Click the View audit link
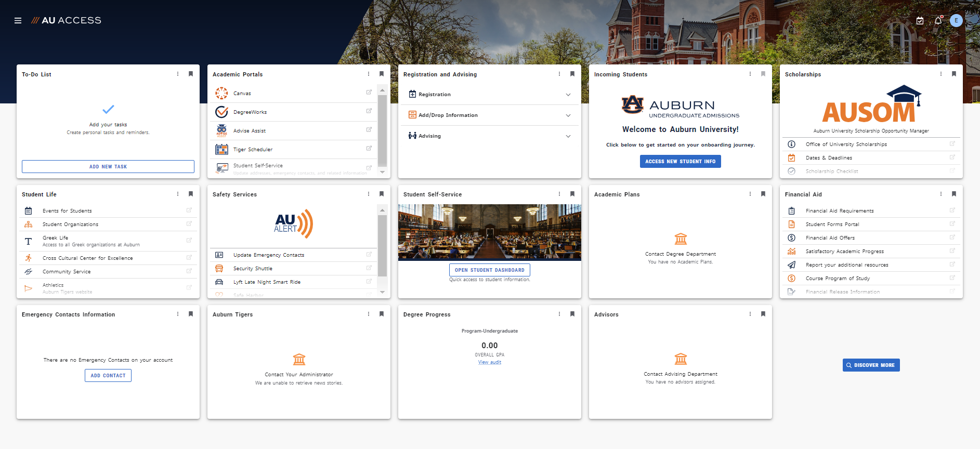This screenshot has width=980, height=449. (x=489, y=362)
